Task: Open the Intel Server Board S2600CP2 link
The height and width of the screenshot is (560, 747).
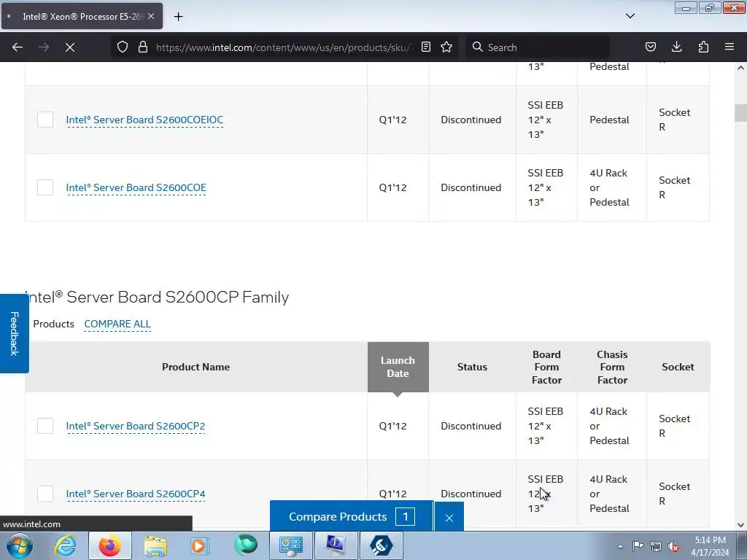Action: (135, 426)
